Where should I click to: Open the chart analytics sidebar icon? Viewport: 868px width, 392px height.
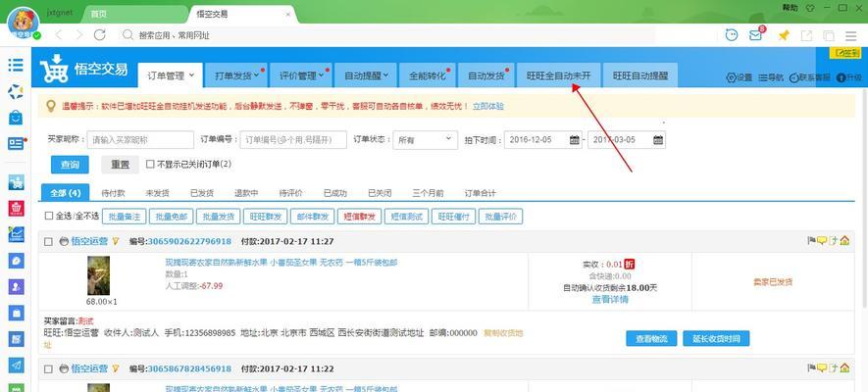coord(16,234)
